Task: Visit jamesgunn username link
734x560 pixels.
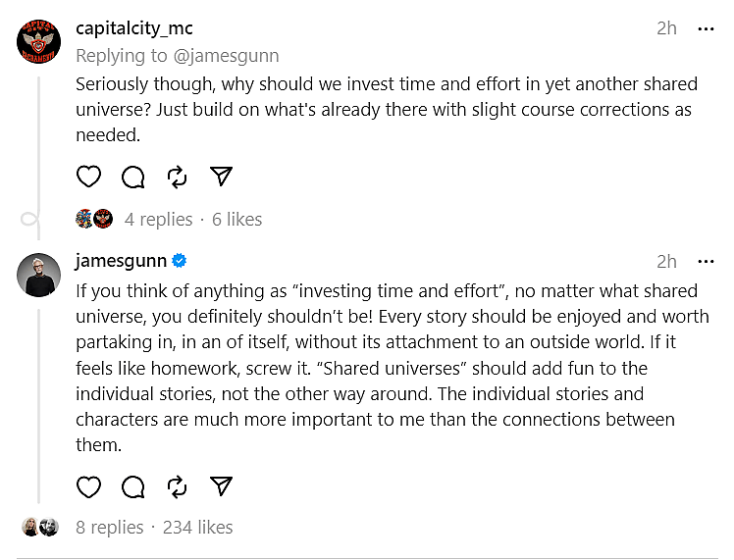Action: coord(121,261)
